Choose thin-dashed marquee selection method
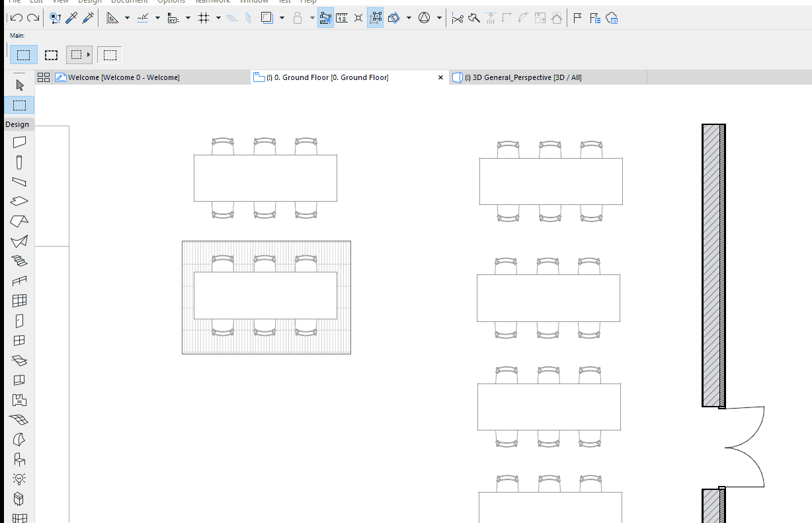Image resolution: width=812 pixels, height=523 pixels. pos(23,55)
